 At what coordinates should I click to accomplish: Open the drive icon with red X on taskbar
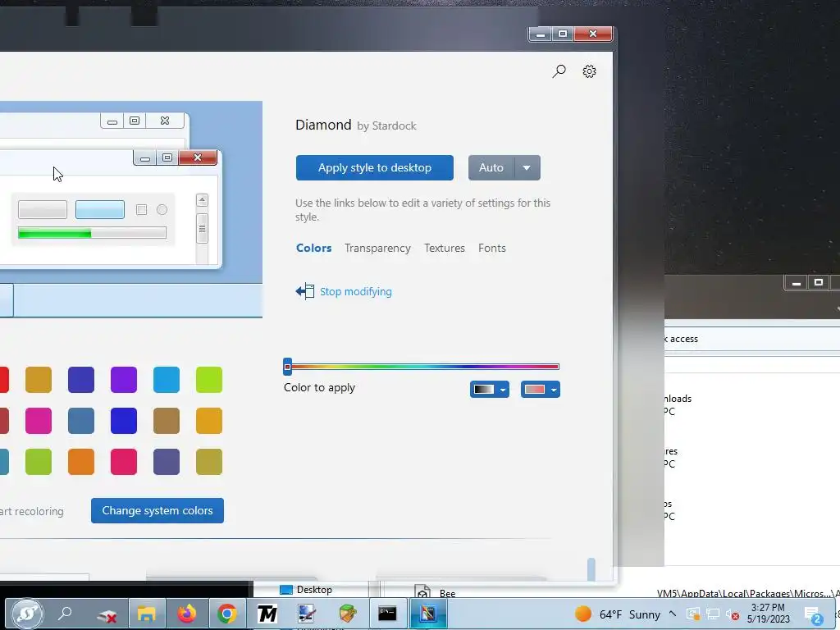(107, 614)
